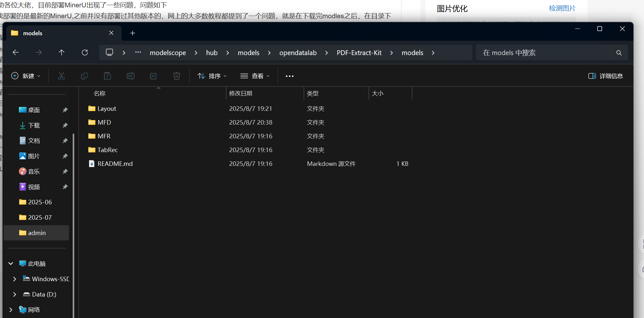Select the models tab
The image size is (644, 318).
pyautogui.click(x=64, y=33)
